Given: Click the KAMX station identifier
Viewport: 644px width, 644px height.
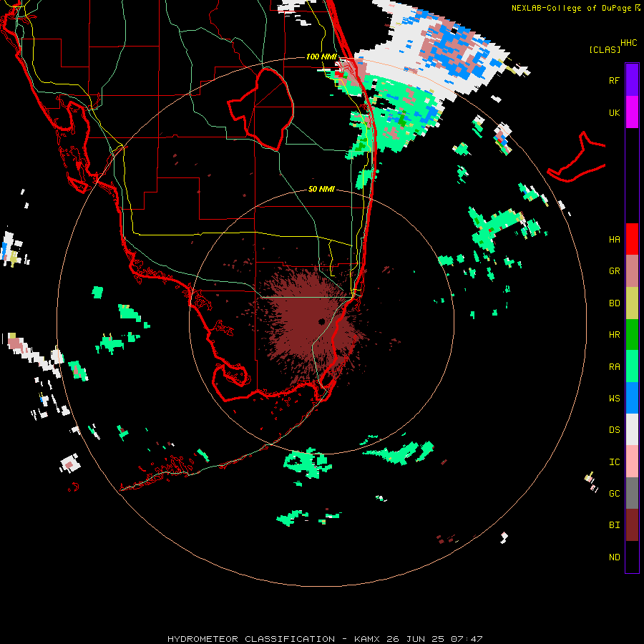Looking at the screenshot, I should tap(367, 639).
